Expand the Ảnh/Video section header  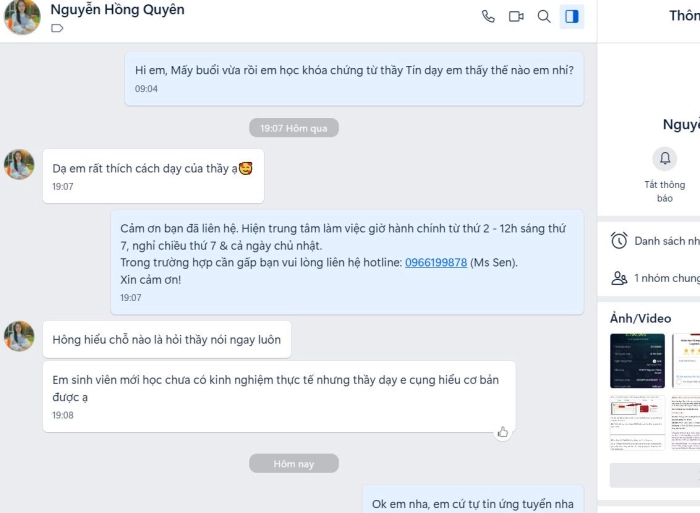click(641, 318)
